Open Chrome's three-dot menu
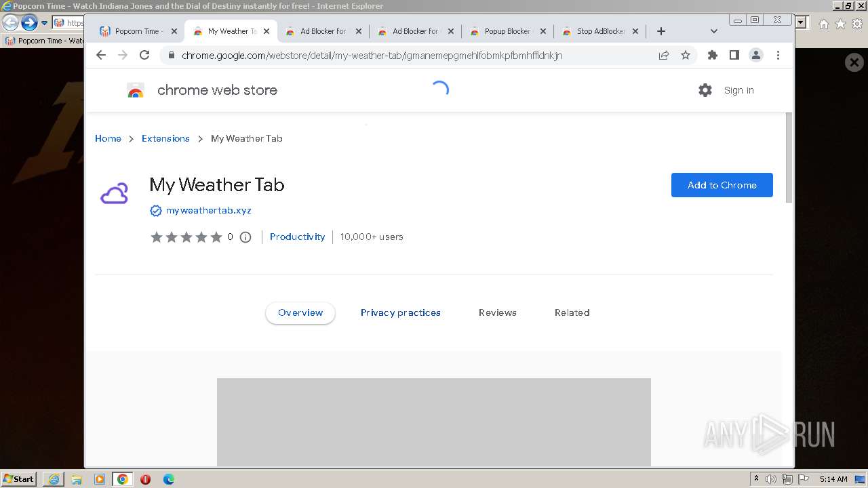 coord(778,55)
